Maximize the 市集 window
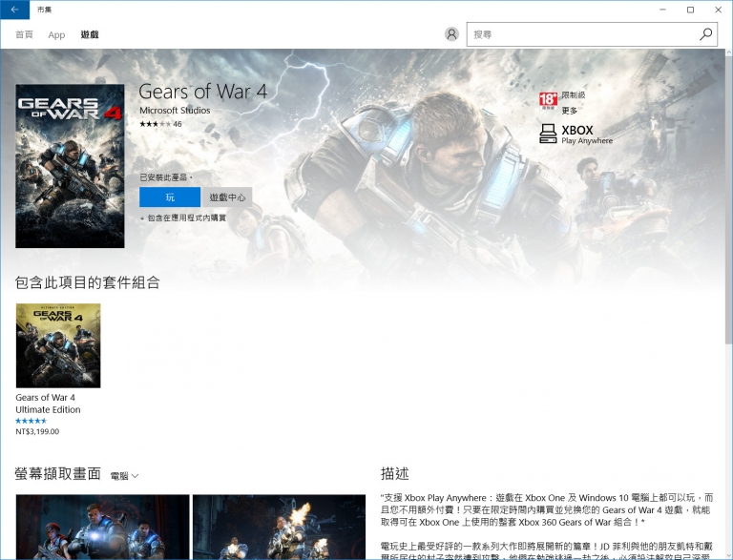This screenshot has height=560, width=733. pos(690,10)
